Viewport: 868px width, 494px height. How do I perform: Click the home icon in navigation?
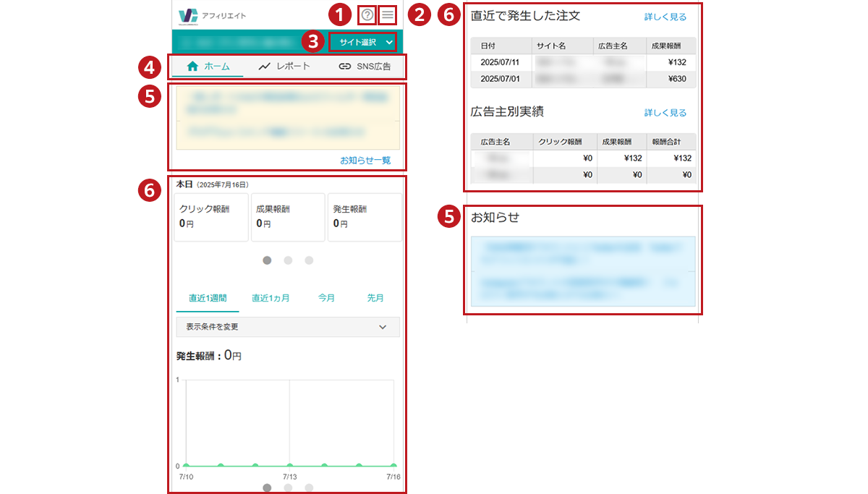[192, 67]
